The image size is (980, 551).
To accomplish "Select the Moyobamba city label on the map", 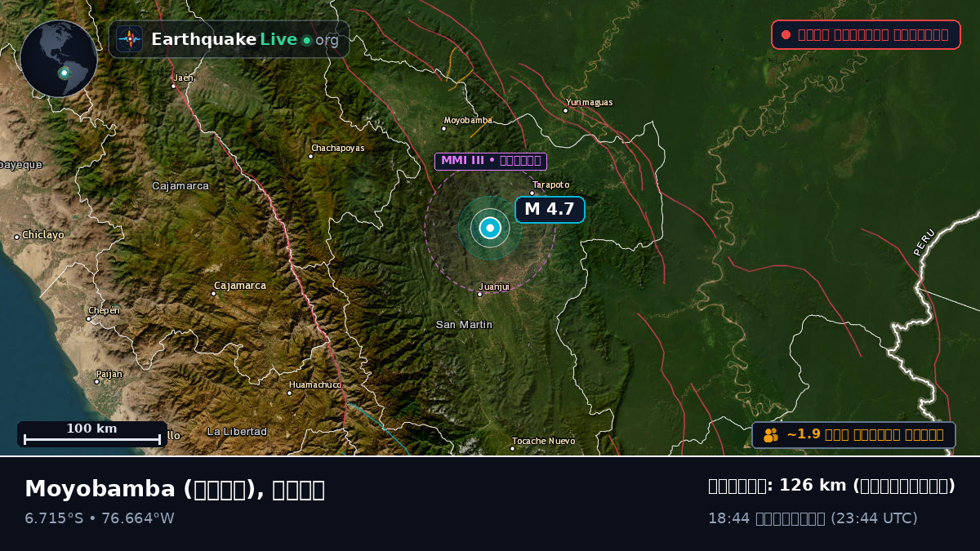I will pyautogui.click(x=467, y=121).
